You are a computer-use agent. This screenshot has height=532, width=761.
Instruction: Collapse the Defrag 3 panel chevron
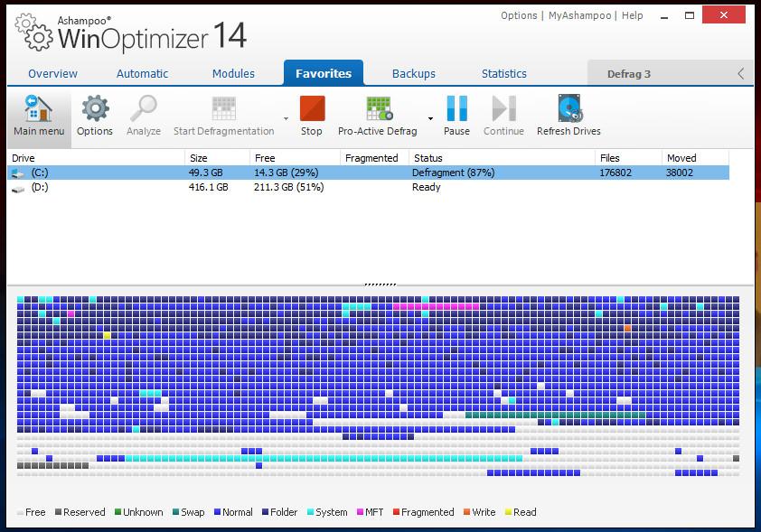coord(740,74)
